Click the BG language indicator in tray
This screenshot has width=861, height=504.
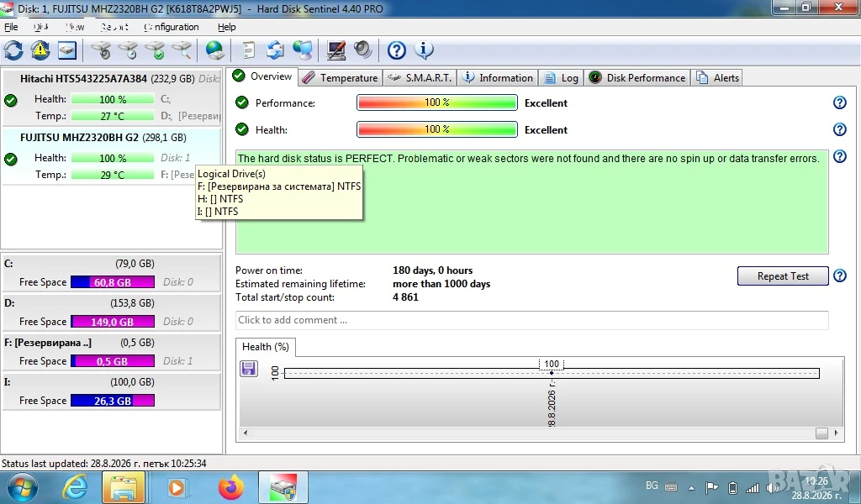(652, 486)
